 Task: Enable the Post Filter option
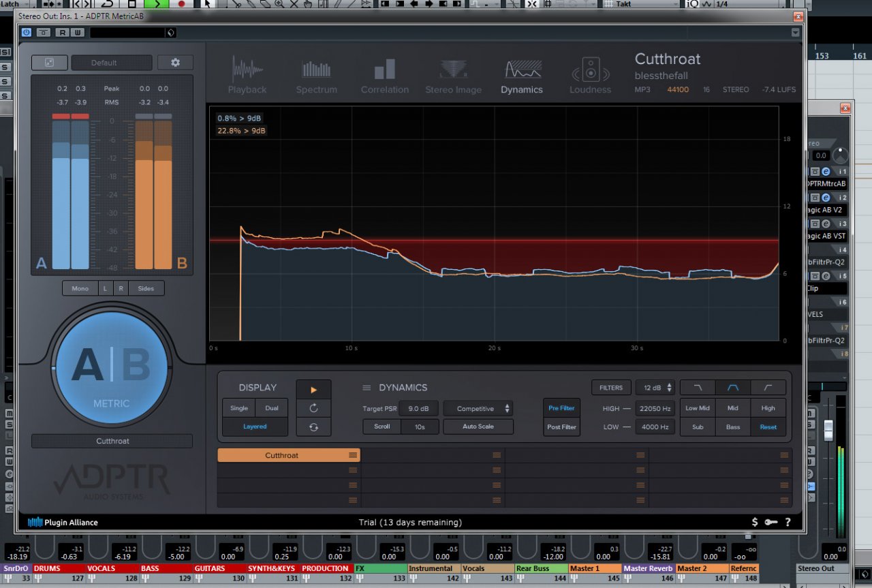[x=561, y=427]
